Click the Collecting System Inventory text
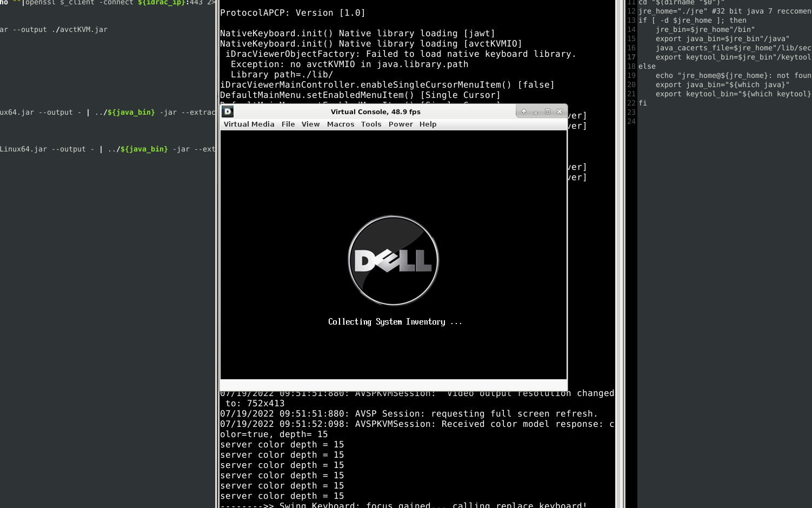Image resolution: width=812 pixels, height=508 pixels. 394,321
